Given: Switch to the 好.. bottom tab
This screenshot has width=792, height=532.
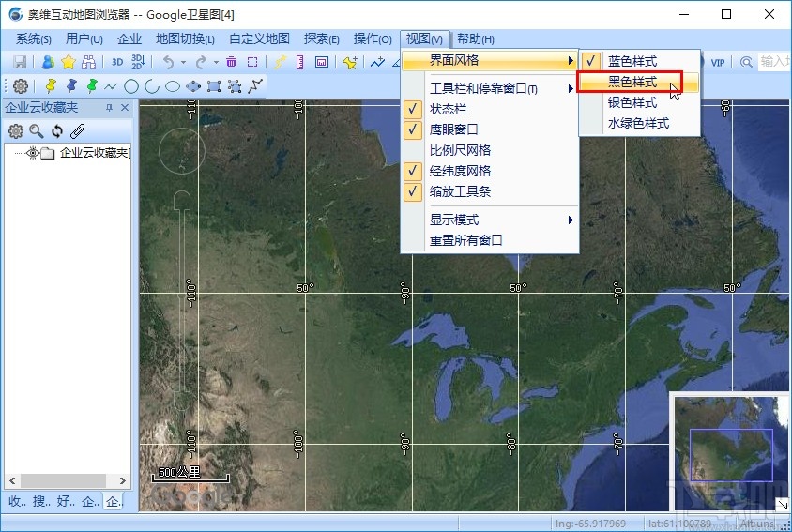Looking at the screenshot, I should 66,501.
